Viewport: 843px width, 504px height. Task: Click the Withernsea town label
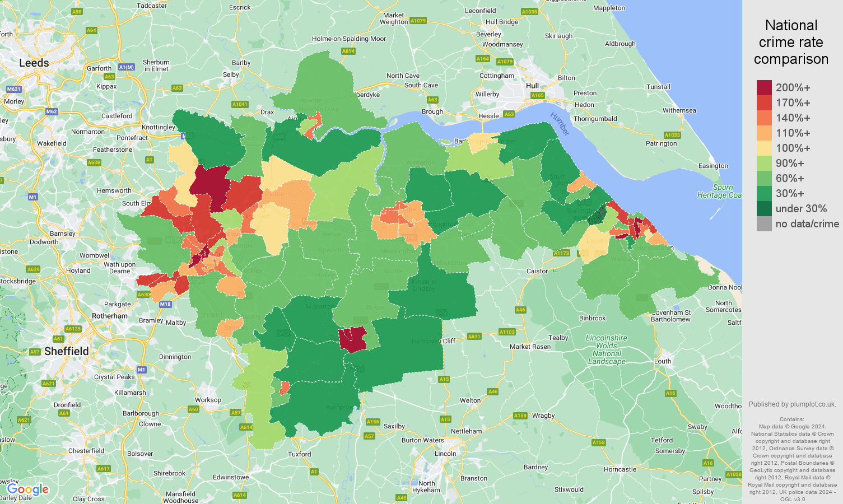pos(679,110)
